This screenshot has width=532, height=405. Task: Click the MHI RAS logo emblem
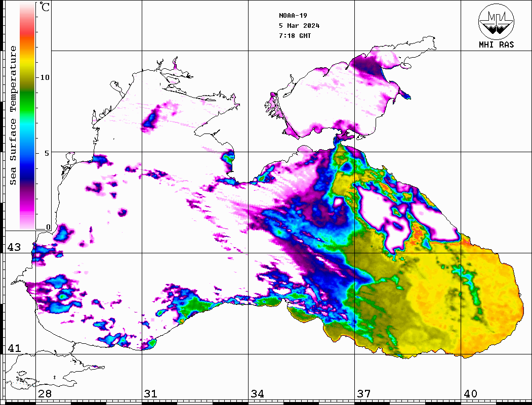click(x=497, y=22)
